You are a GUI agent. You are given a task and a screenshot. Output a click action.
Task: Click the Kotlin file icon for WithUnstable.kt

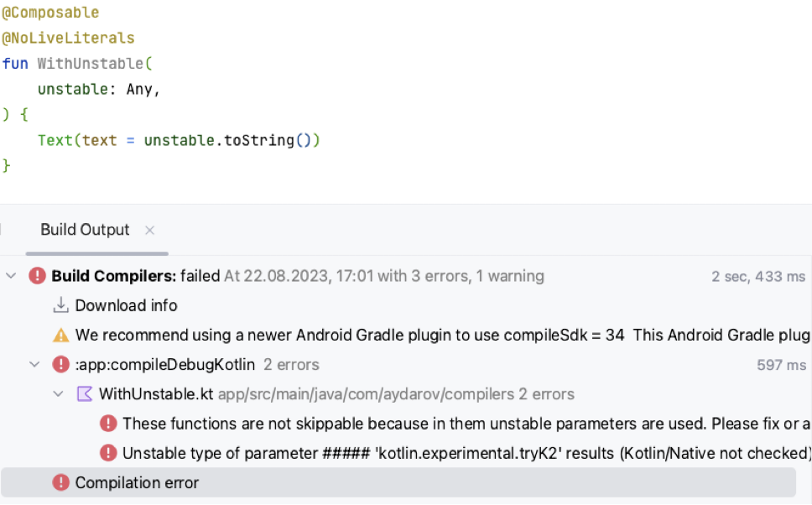coord(84,394)
